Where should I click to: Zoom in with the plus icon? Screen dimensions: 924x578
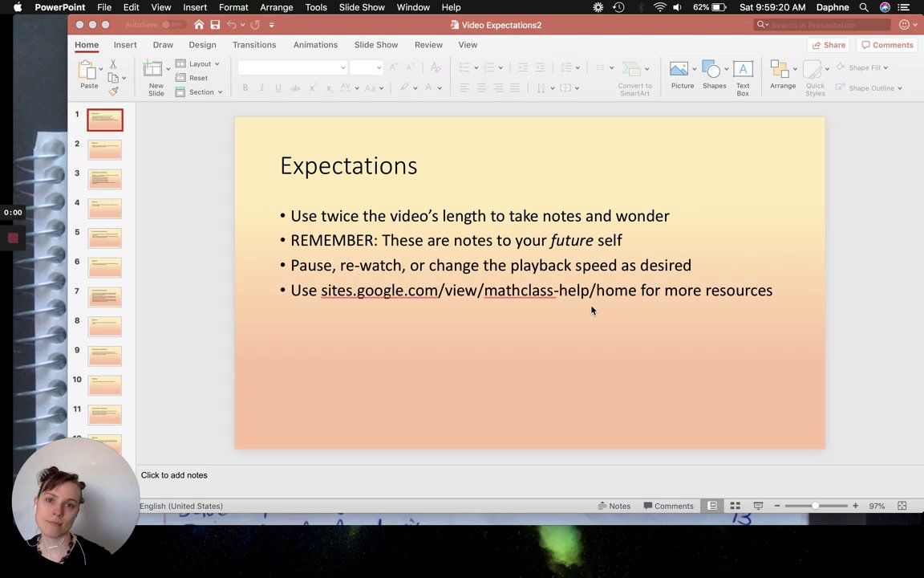point(855,506)
